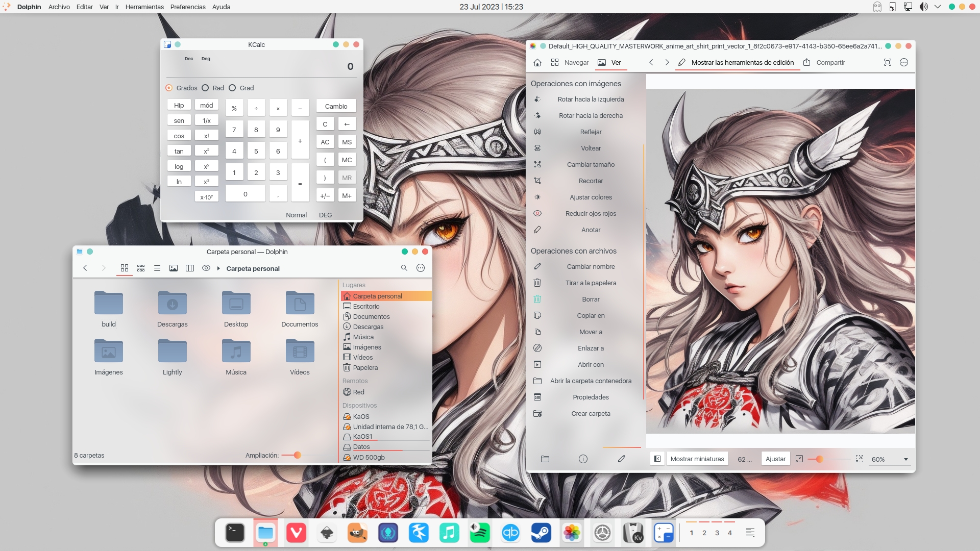Open folders tab icon in Gwenview sidebar

[x=545, y=459]
